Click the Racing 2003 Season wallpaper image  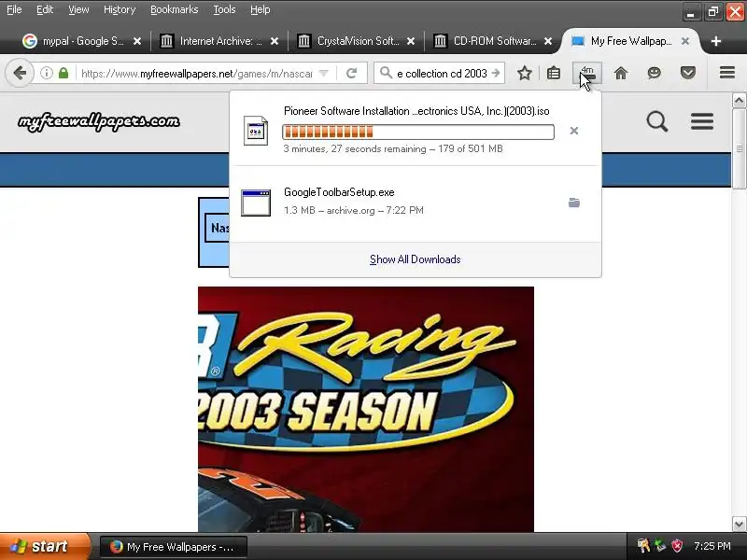[366, 409]
